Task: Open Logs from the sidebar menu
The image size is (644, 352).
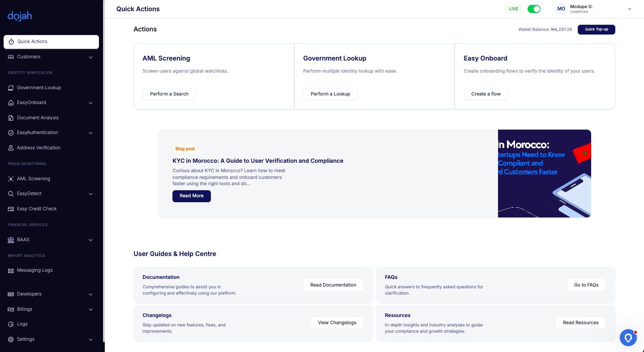Action: click(x=22, y=324)
